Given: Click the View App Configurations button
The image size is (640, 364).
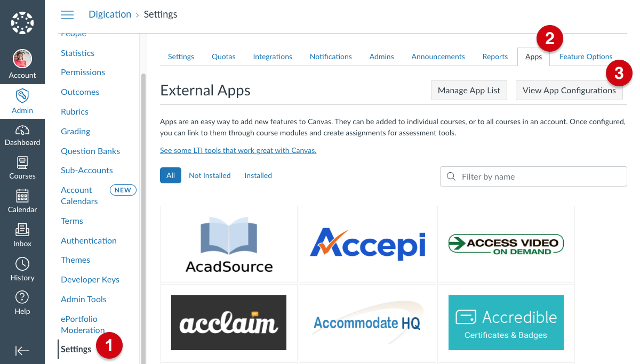Looking at the screenshot, I should (x=569, y=90).
